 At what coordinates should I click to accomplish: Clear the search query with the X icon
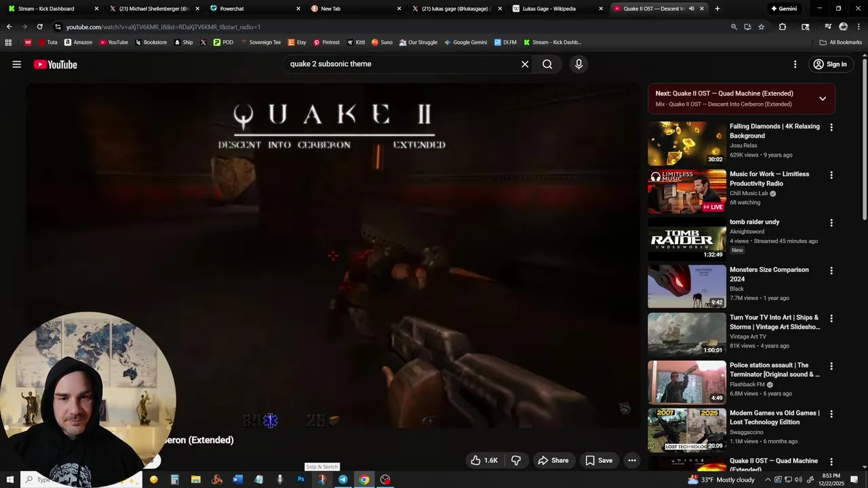coord(525,64)
